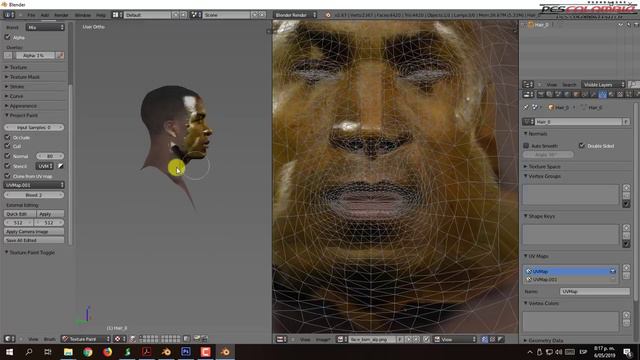The width and height of the screenshot is (640, 360).
Task: Open the Scene properties tab
Action: click(x=558, y=95)
